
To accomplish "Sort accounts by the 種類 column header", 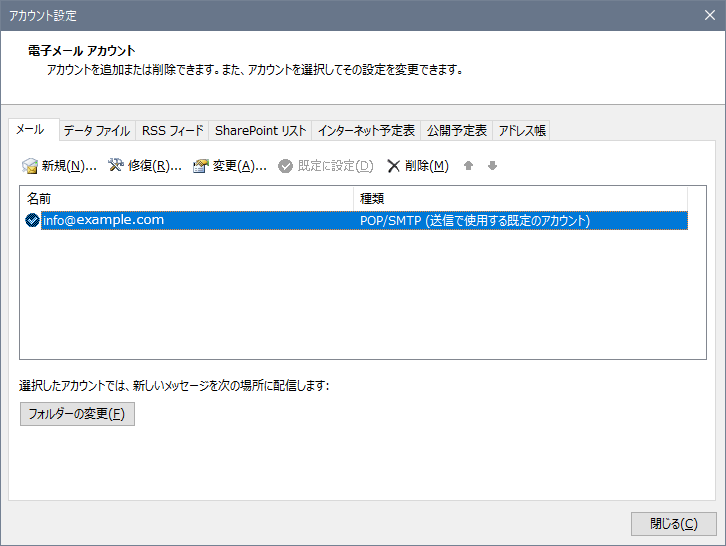I will click(x=520, y=198).
